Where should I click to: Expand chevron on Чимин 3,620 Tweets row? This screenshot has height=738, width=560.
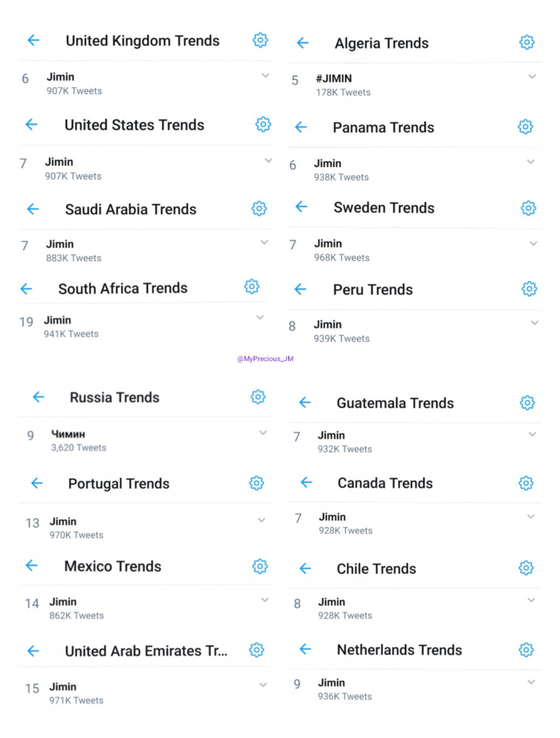point(263,433)
